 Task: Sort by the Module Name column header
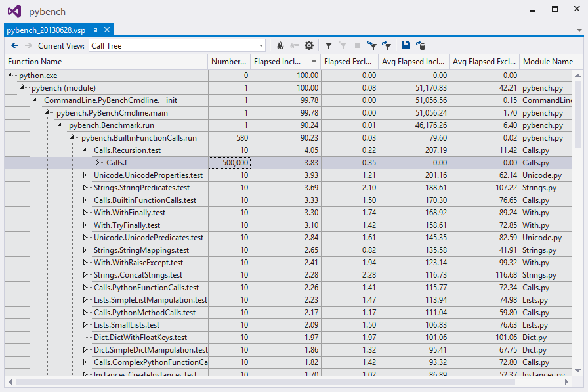coord(548,62)
